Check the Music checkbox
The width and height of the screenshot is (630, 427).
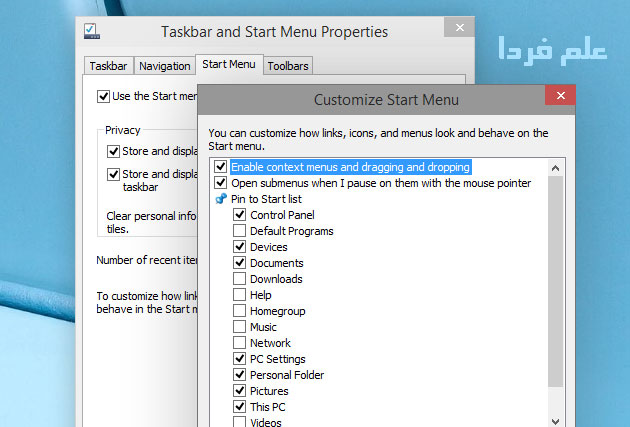(x=240, y=327)
